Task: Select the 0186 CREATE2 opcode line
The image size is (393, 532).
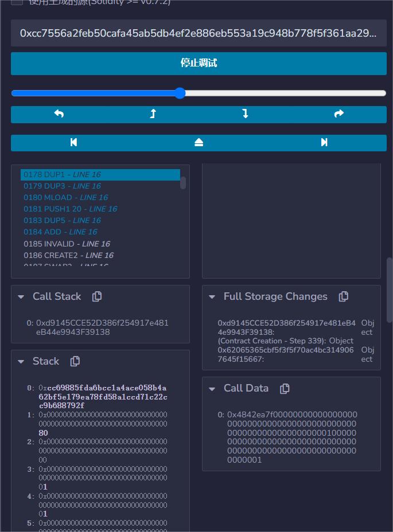Action: pos(69,255)
